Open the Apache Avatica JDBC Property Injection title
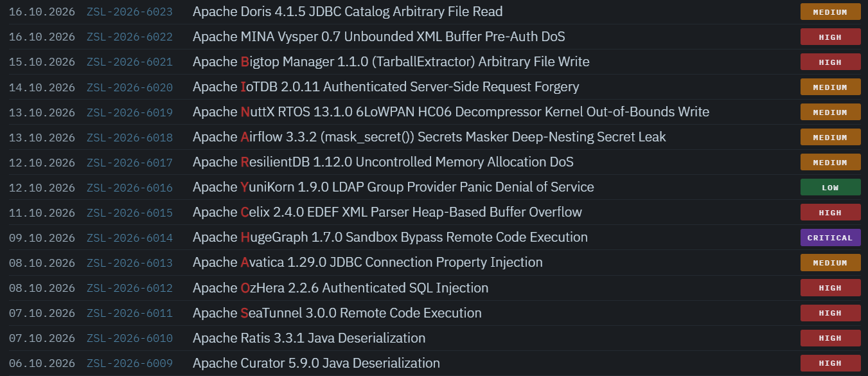This screenshot has height=376, width=868. (368, 263)
